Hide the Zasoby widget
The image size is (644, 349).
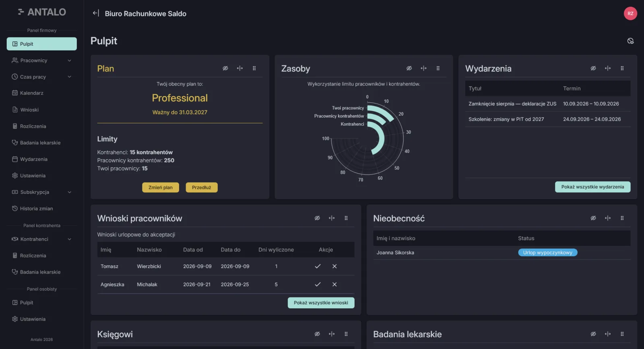[409, 68]
